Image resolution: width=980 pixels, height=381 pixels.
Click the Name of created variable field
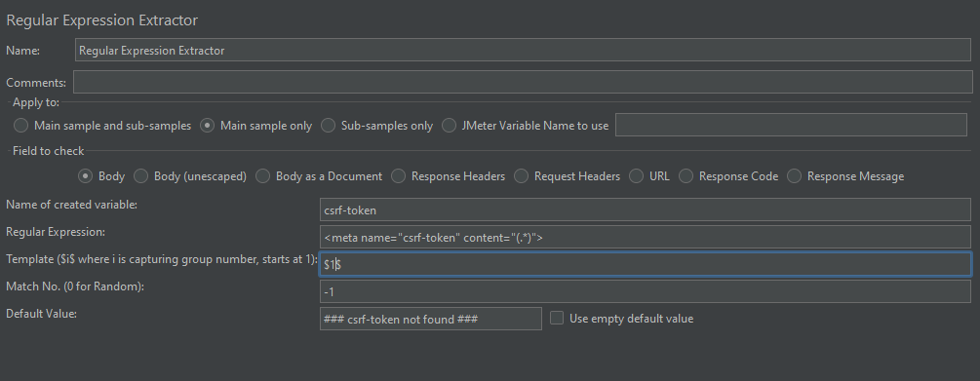coord(645,210)
